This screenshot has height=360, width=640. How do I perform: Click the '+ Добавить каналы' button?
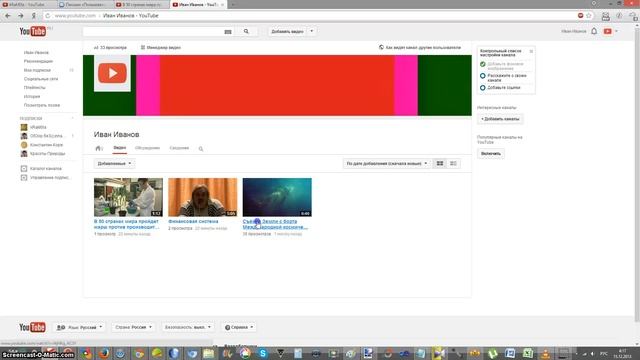coord(500,119)
